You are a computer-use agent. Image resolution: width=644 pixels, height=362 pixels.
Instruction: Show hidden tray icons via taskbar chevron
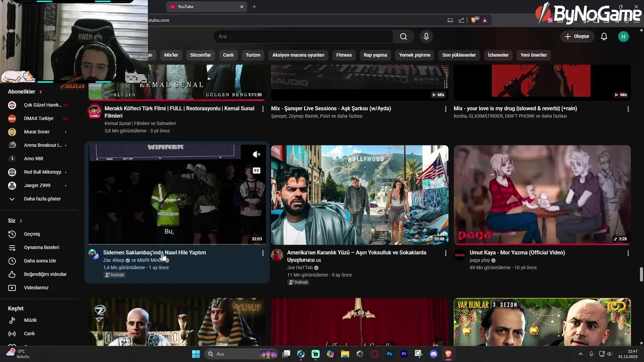580,354
